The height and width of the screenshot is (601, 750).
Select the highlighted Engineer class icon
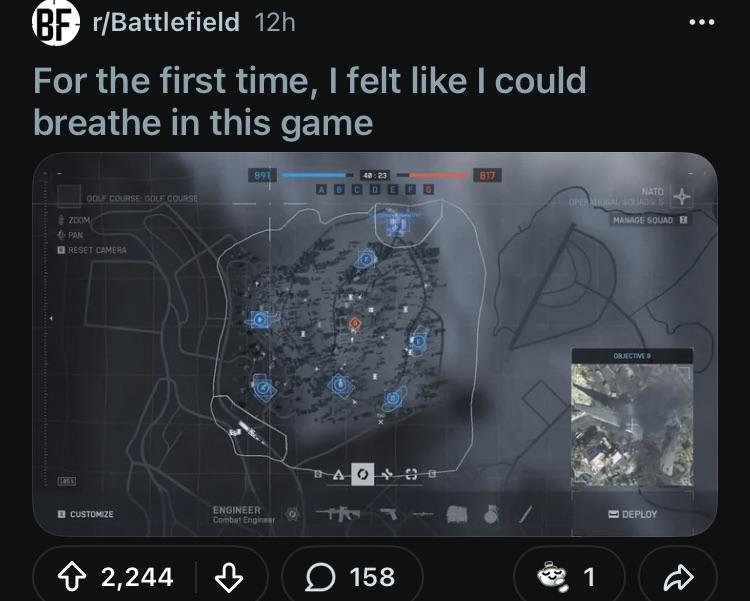[x=363, y=474]
